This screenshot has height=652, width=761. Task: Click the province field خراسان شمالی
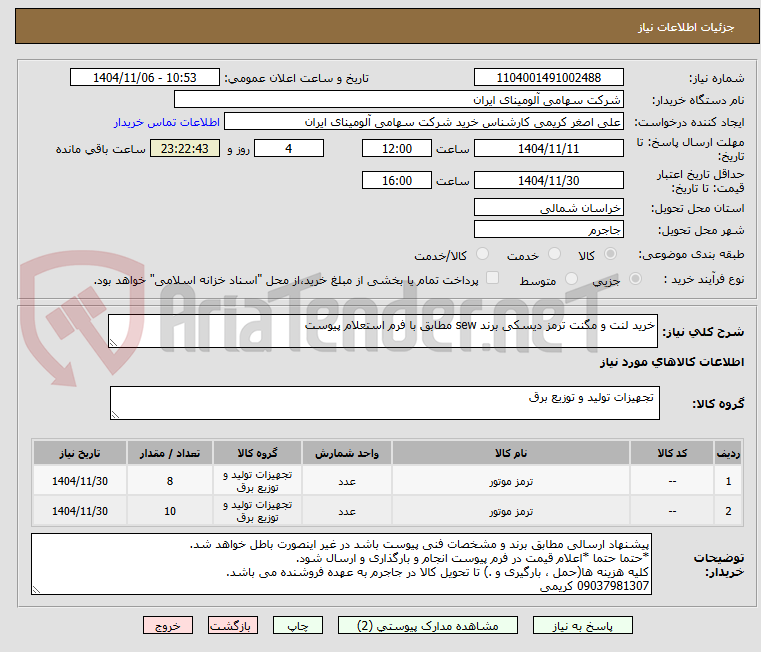point(548,207)
